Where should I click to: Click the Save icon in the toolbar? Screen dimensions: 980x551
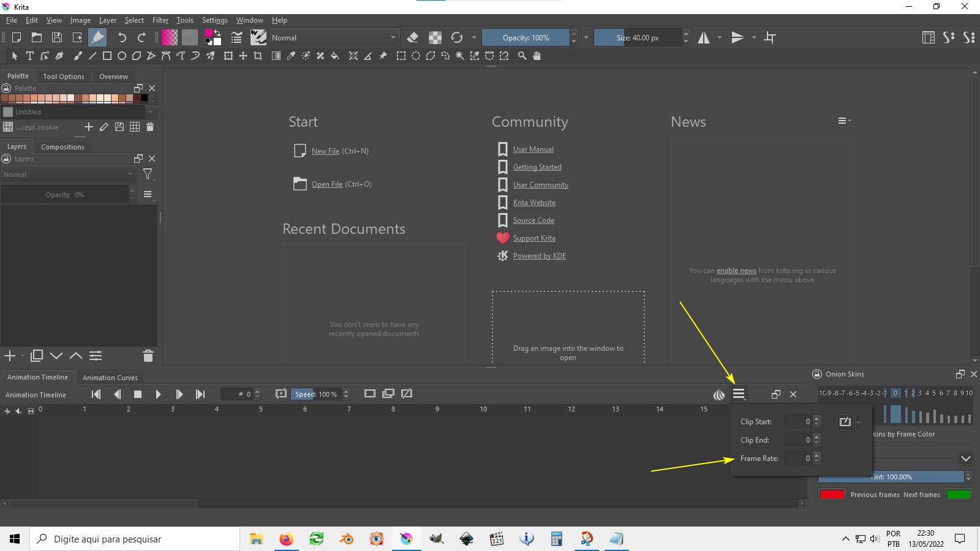point(57,37)
